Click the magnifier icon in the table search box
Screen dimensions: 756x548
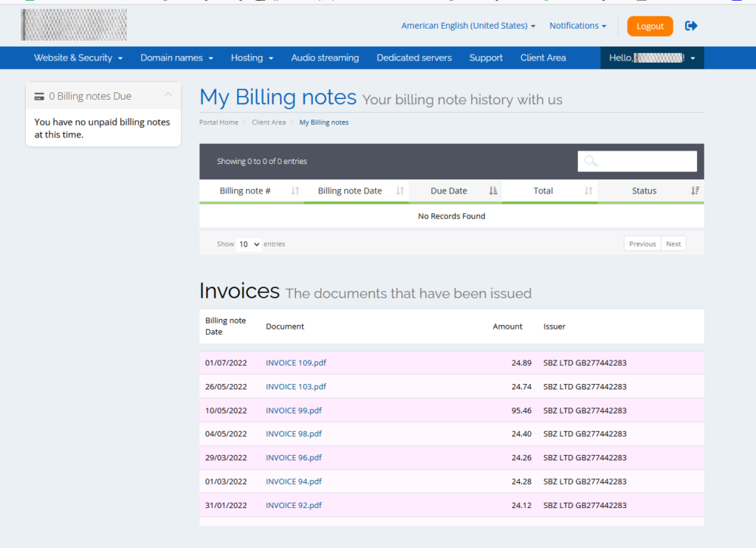590,160
